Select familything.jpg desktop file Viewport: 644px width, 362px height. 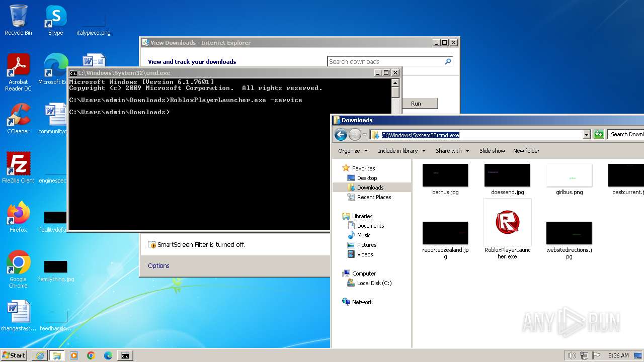(x=56, y=270)
